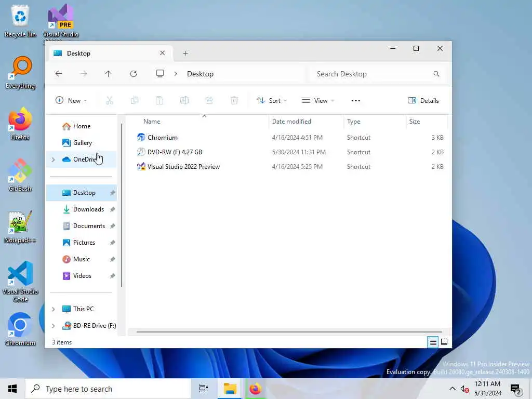Click the Copy icon in toolbar
This screenshot has height=399, width=532.
(135, 100)
